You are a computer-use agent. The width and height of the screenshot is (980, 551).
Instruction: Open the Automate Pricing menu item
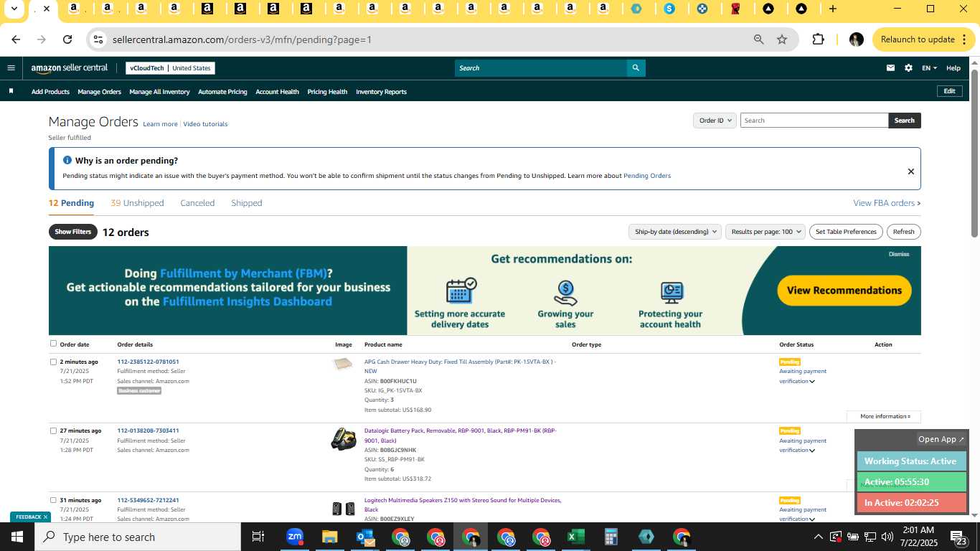222,92
